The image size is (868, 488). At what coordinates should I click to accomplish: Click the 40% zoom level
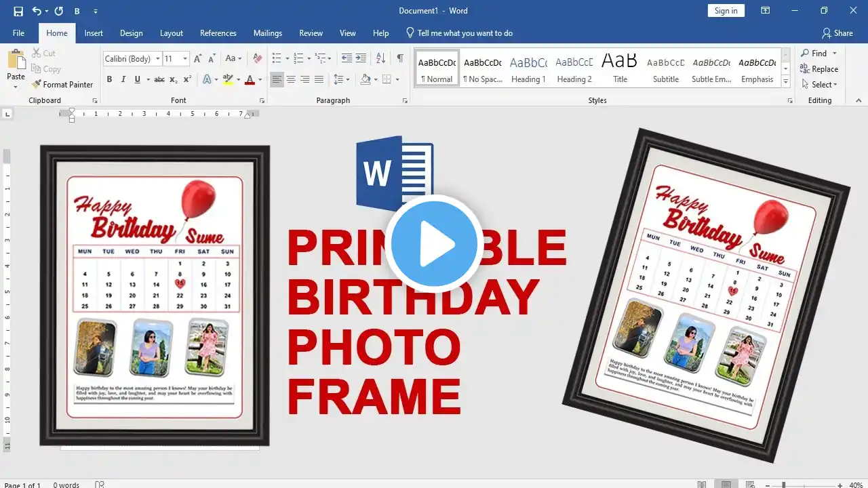[x=854, y=485]
